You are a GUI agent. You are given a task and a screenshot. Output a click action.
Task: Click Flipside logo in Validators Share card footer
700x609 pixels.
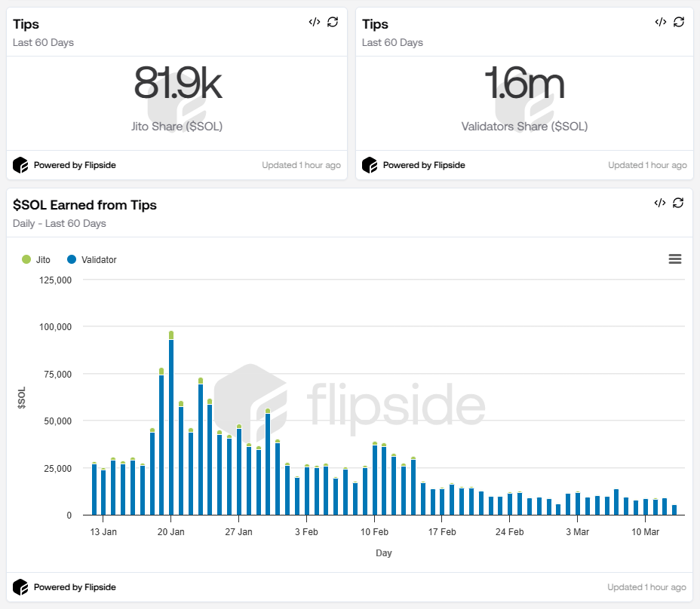(x=370, y=165)
